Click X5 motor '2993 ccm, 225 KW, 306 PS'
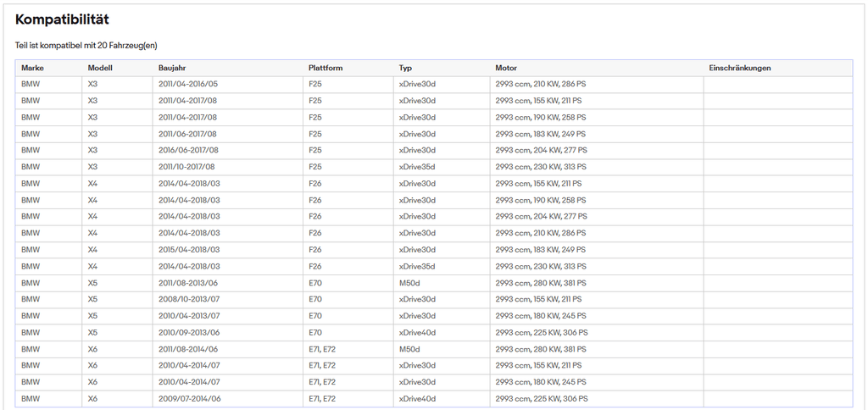Image resolution: width=868 pixels, height=410 pixels. [542, 333]
